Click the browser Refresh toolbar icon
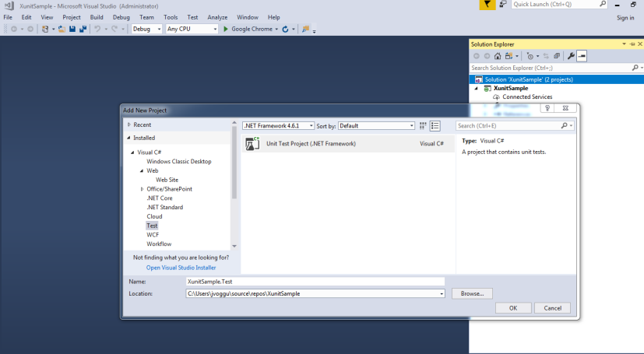644x354 pixels. pos(286,29)
